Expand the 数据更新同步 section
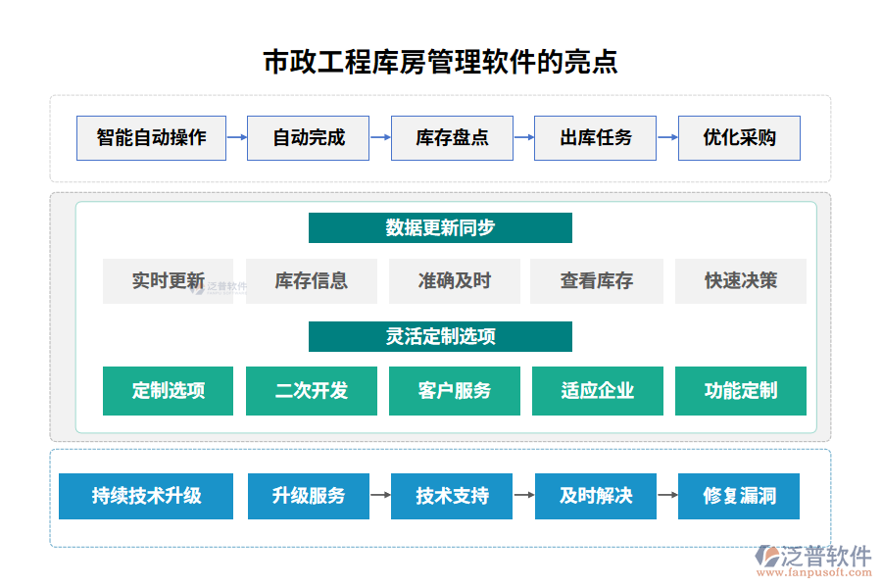 [x=441, y=227]
